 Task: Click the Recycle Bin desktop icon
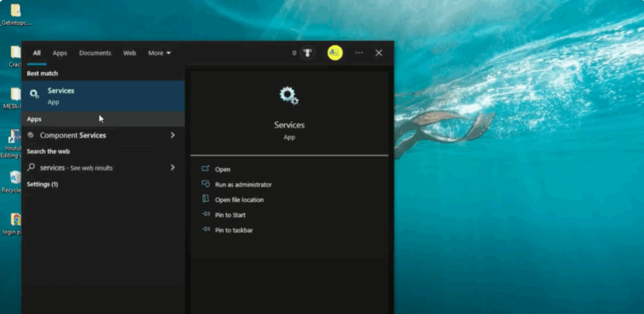coord(14,180)
